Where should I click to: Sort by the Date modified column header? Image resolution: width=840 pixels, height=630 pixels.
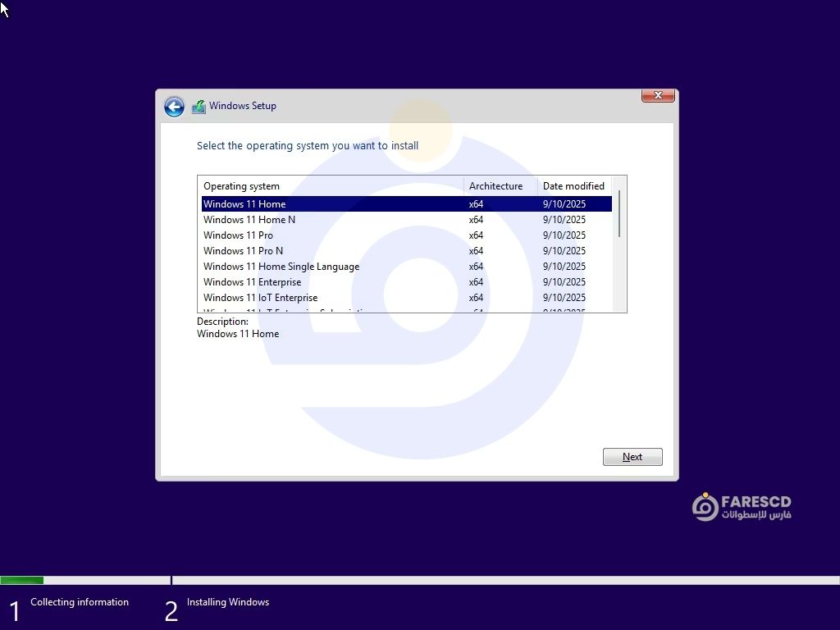(x=573, y=186)
